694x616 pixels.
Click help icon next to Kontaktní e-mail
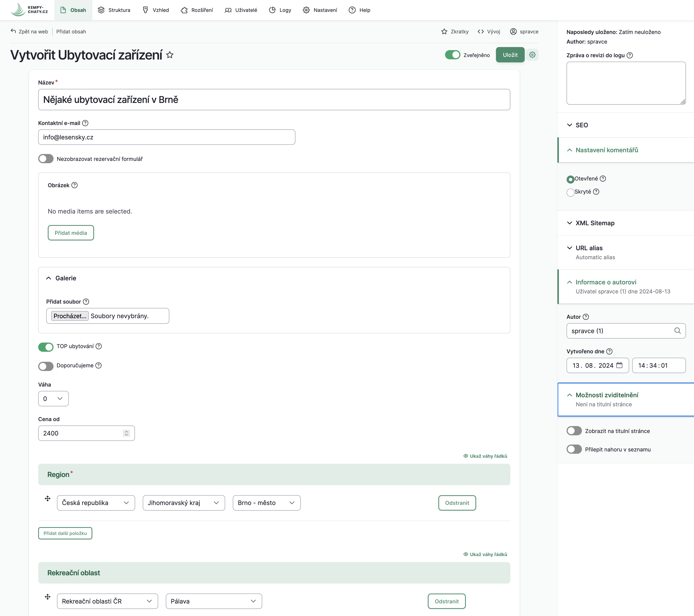click(85, 123)
